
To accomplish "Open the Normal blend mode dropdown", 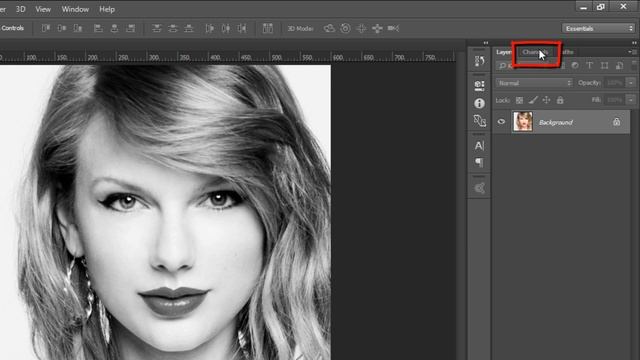I will click(x=534, y=83).
